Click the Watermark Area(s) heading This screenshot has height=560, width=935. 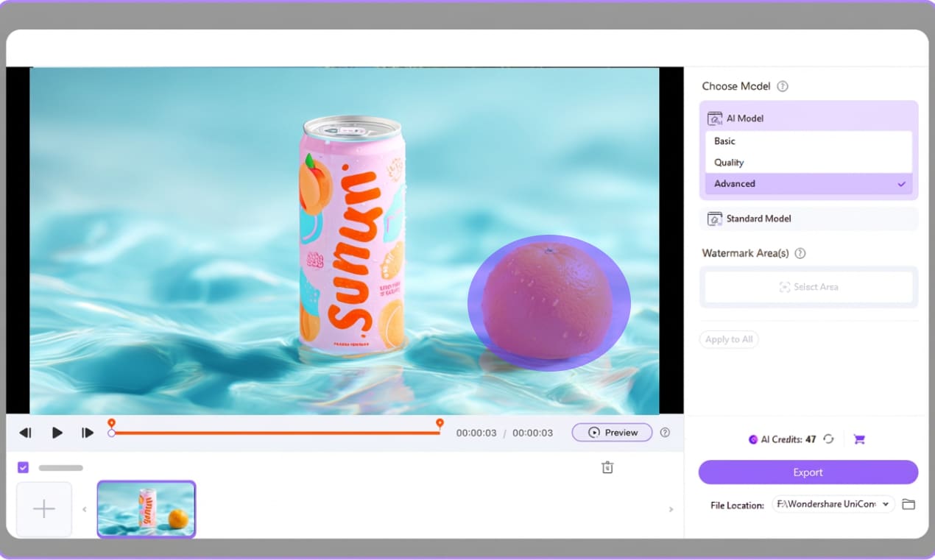[x=745, y=253]
